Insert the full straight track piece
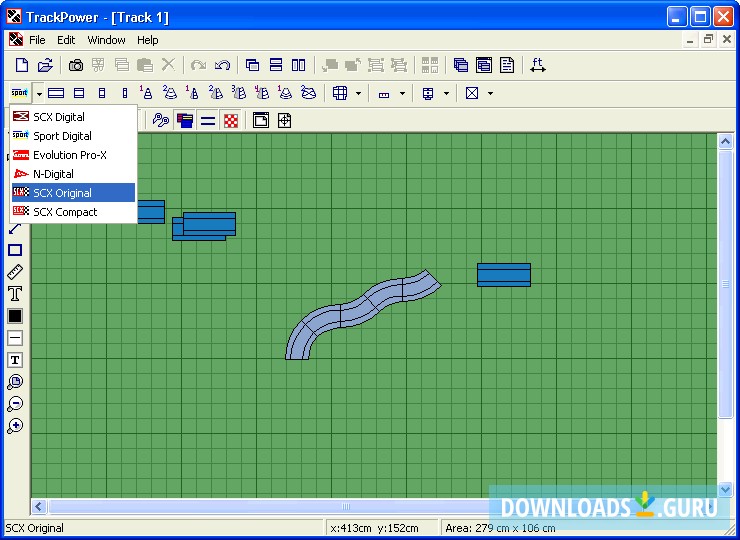This screenshot has width=740, height=540. tap(56, 93)
